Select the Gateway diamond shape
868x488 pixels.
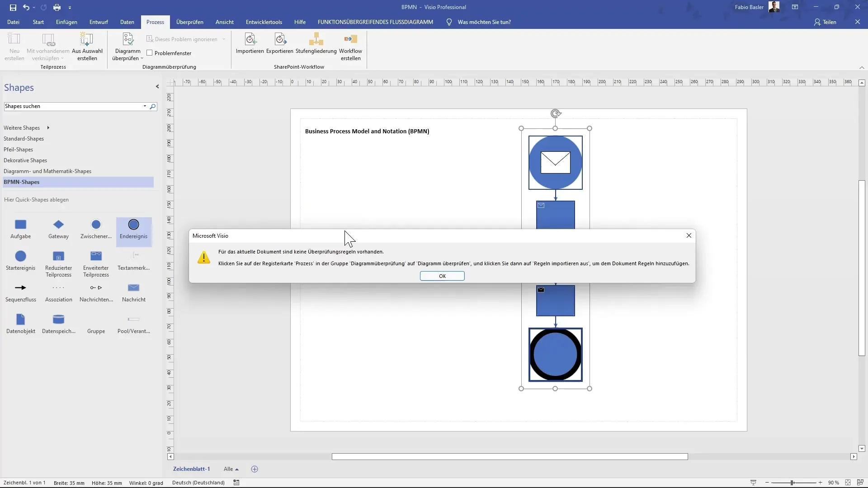click(58, 229)
